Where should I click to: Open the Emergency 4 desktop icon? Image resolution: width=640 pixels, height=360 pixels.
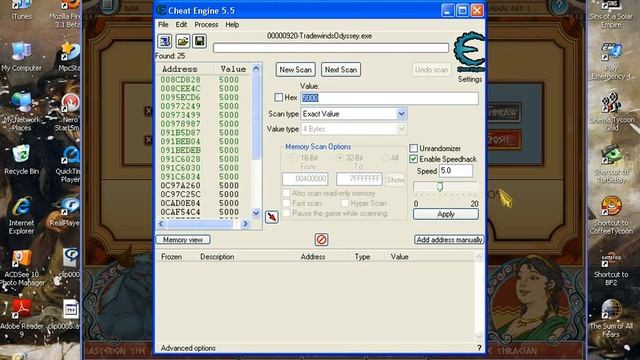[611, 60]
